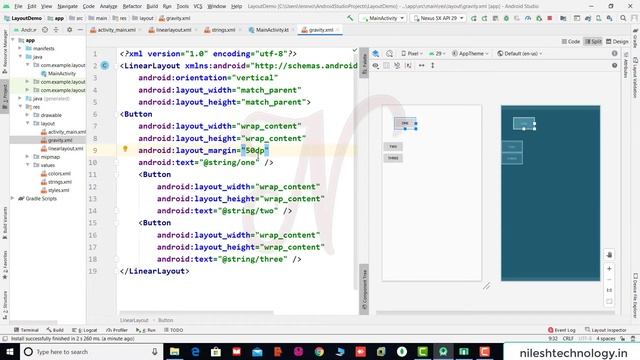Click the class gutter icon on line 2
This screenshot has height=360, width=640.
click(x=105, y=65)
